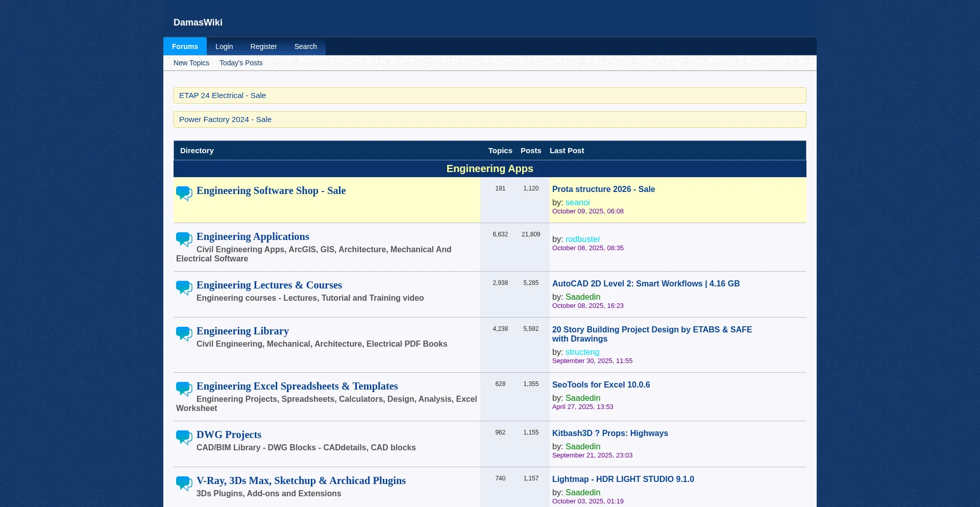Viewport: 980px width, 507px height.
Task: Click the description 3Ds Plugins, Add-ons and Extensions
Action: (268, 493)
